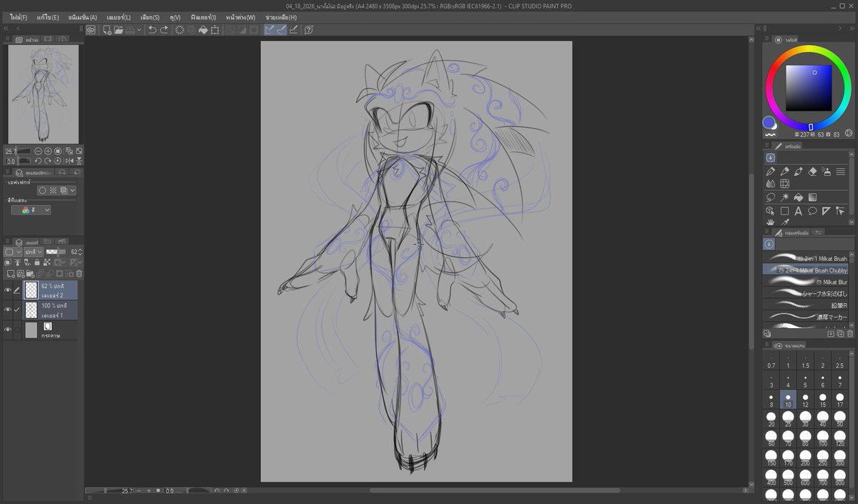Screen dimensions: 858x504
Task: Select the Hand (move canvas) tool
Action: coord(771,222)
